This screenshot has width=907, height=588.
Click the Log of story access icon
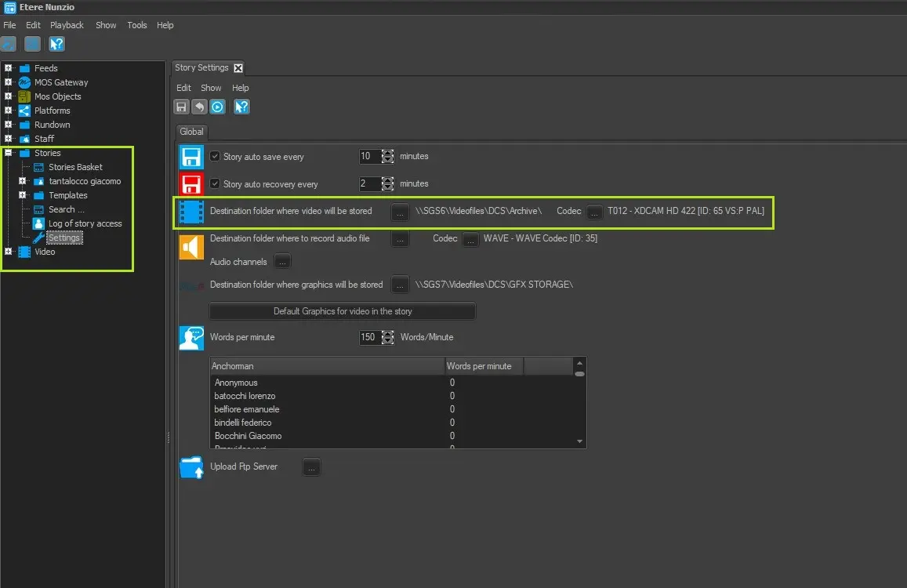38,223
